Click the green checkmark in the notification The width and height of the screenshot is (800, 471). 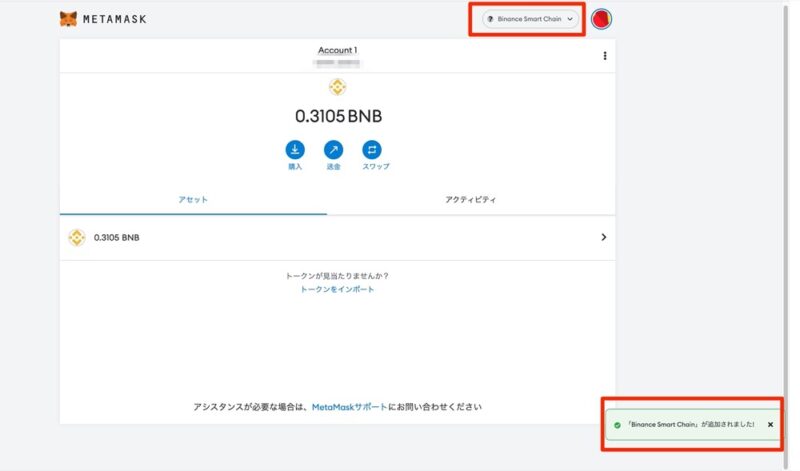click(617, 425)
